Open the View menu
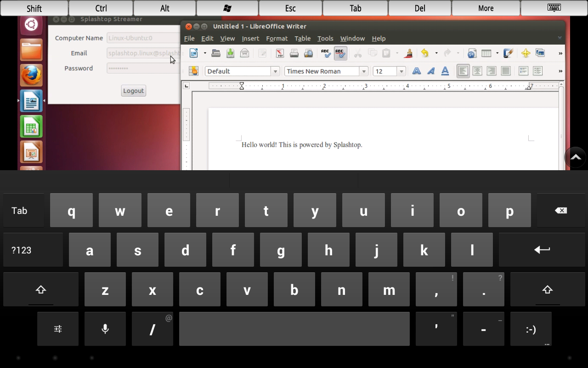 click(227, 39)
